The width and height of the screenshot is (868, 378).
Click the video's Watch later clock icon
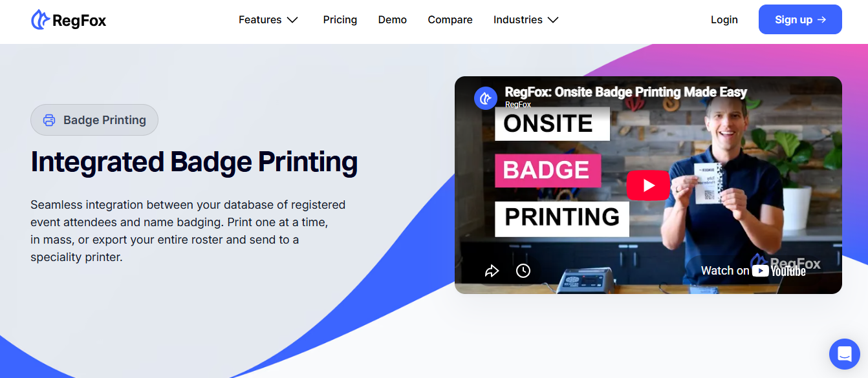tap(523, 271)
